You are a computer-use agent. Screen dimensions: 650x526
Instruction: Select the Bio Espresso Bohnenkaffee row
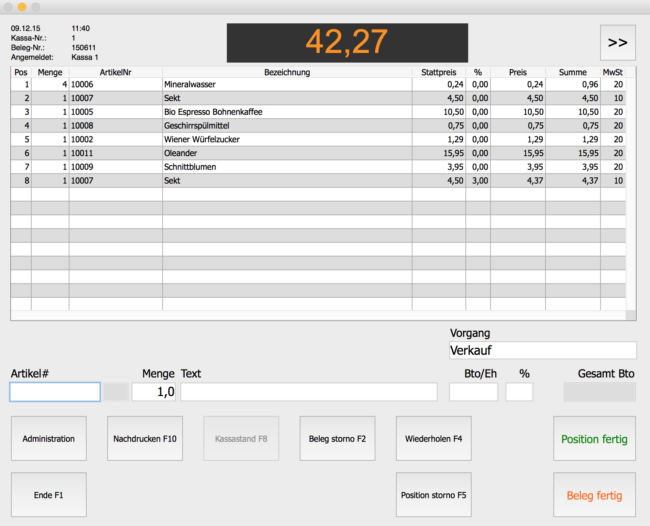(x=286, y=112)
